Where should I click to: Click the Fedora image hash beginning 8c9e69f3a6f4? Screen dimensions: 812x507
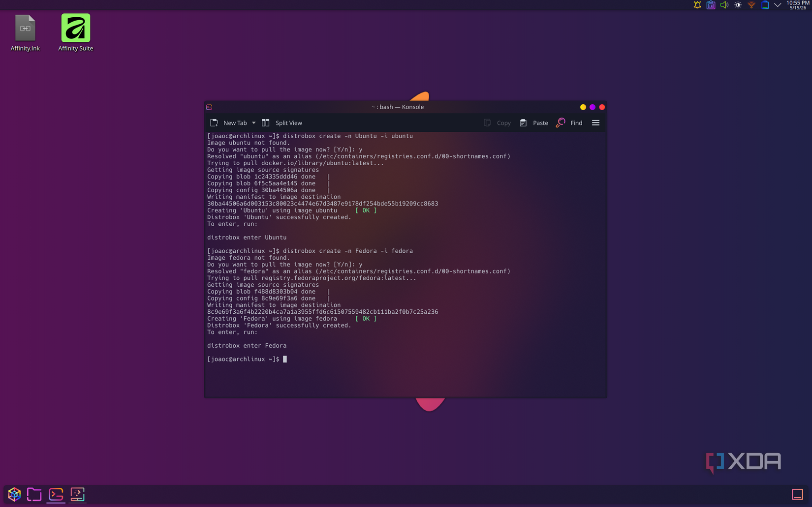point(322,312)
